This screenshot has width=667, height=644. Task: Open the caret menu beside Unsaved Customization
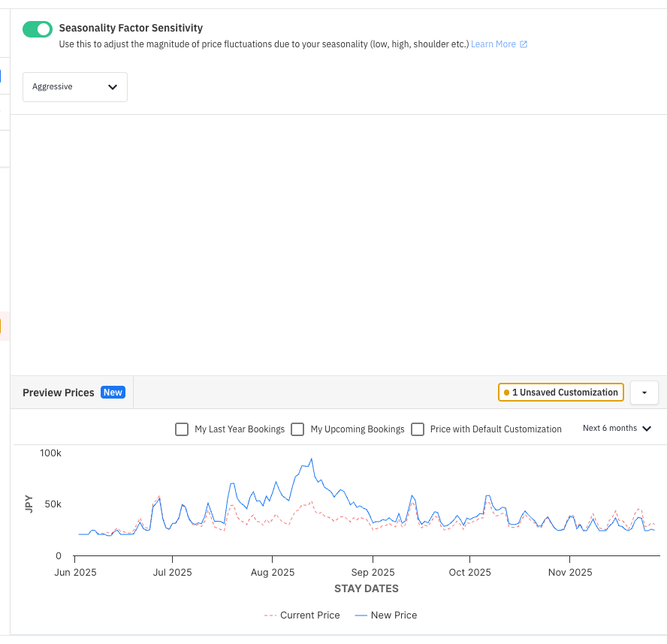point(644,393)
